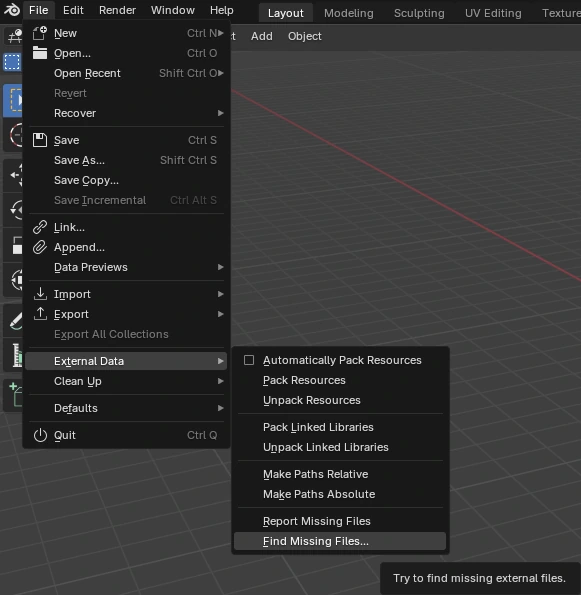Click the box select mode icon in header
The image size is (581, 595).
click(12, 62)
